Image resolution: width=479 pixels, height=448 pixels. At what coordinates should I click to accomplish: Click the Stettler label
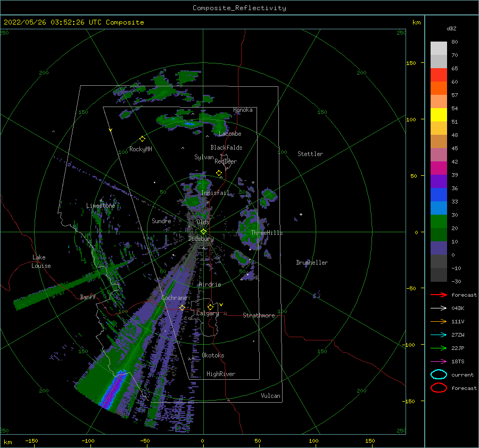[310, 154]
